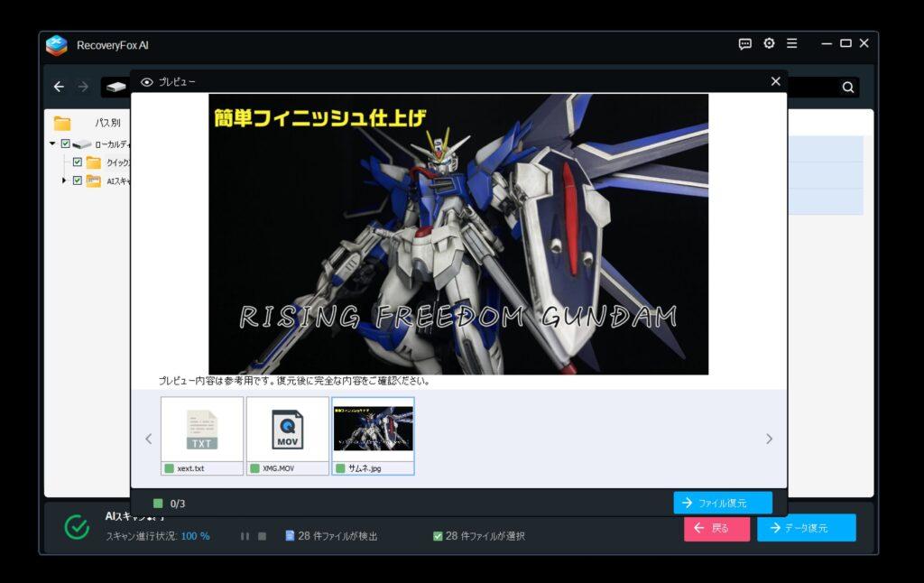Click the disk drive icon in toolbar
The width and height of the screenshot is (924, 583).
tap(116, 87)
